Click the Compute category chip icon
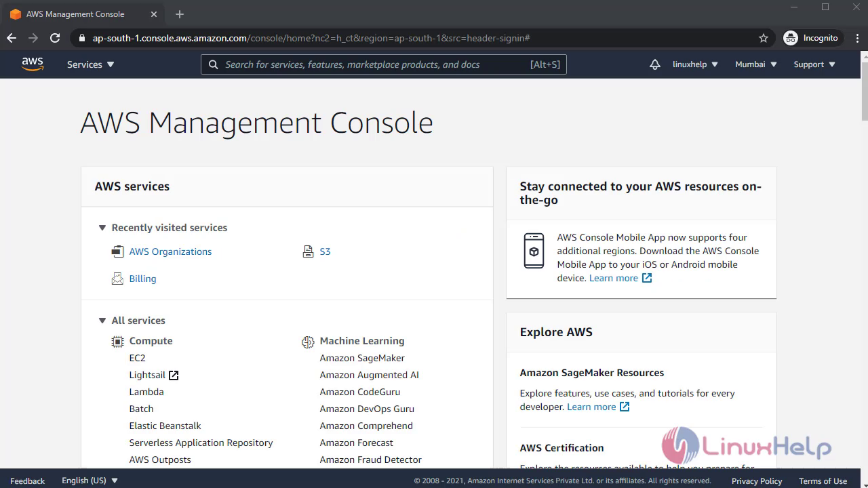Screen dimensions: 868x488 (118, 342)
